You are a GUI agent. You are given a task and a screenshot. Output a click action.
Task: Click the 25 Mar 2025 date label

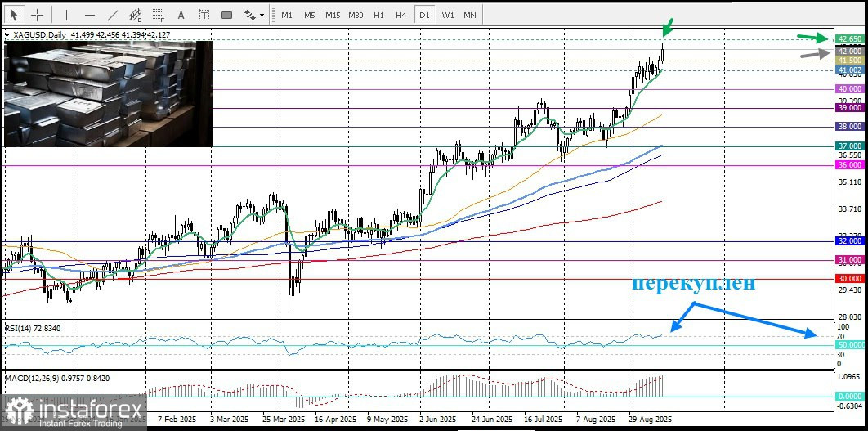(x=284, y=420)
